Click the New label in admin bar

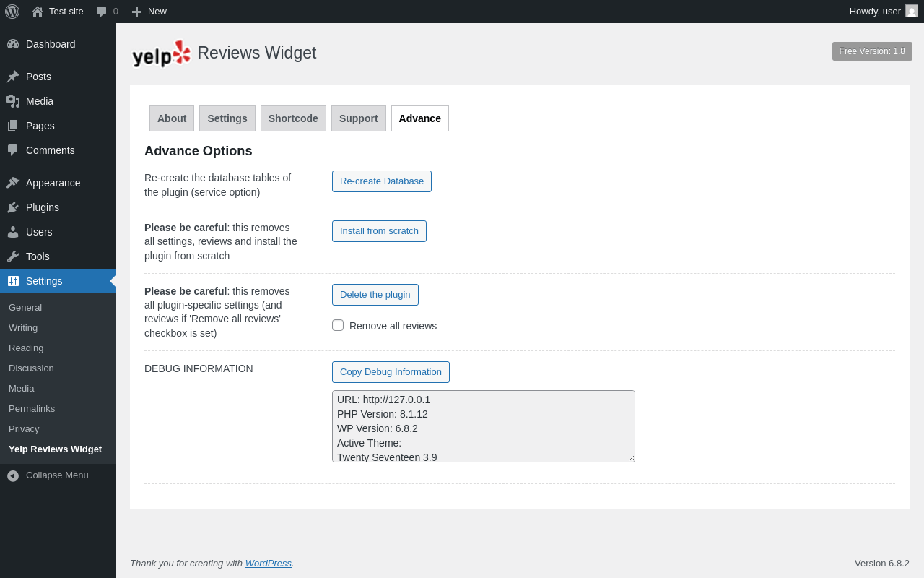click(157, 11)
